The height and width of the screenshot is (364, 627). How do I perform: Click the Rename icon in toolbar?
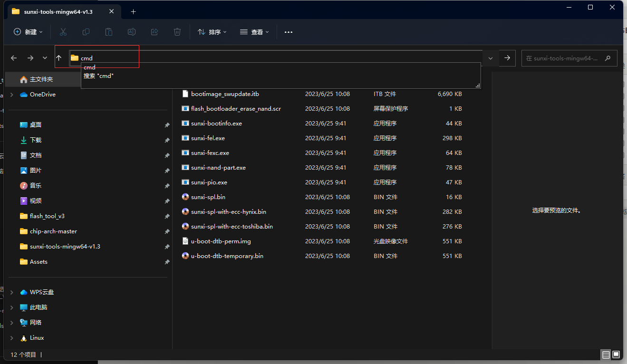click(132, 32)
